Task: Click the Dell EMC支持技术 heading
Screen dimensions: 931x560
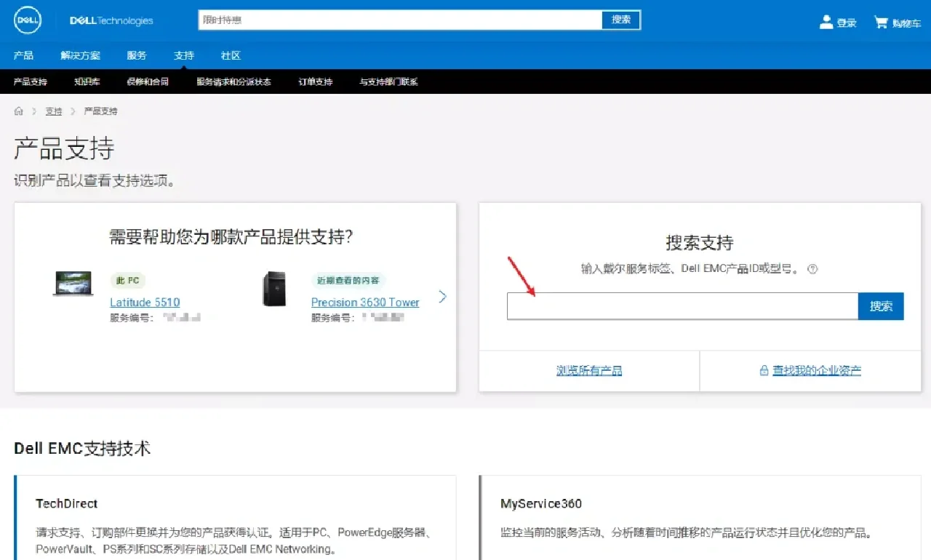Action: click(x=82, y=448)
